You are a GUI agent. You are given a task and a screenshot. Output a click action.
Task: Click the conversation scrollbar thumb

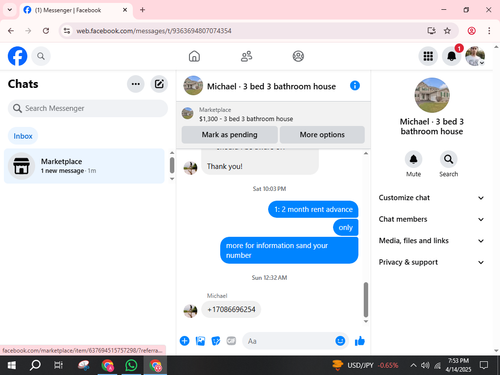(x=366, y=299)
